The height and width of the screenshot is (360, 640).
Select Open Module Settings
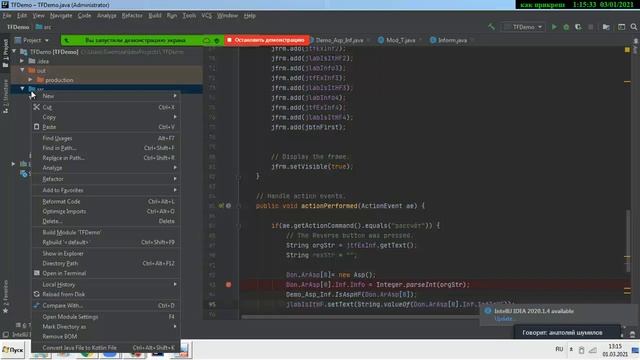coord(106,317)
